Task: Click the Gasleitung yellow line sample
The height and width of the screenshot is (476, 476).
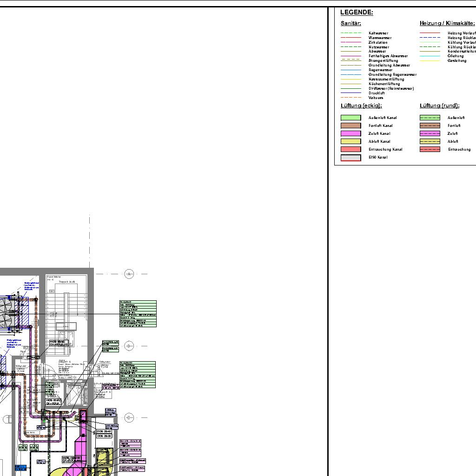Action: point(430,61)
